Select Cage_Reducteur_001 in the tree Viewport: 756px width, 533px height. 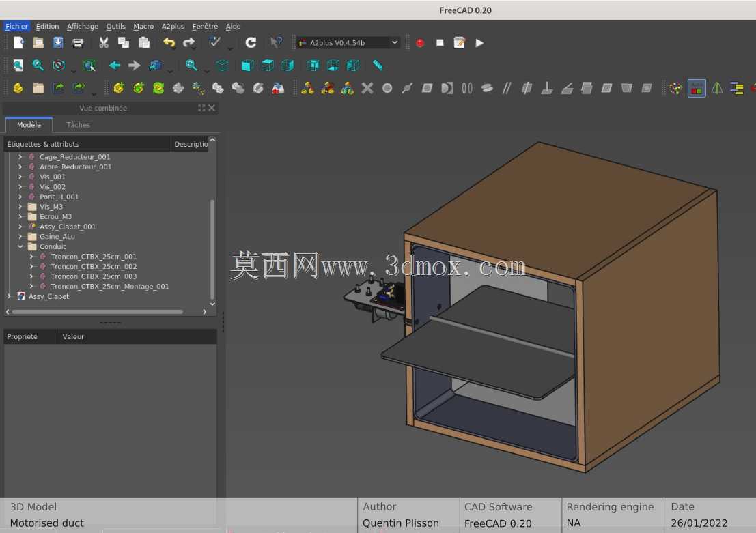(x=74, y=157)
